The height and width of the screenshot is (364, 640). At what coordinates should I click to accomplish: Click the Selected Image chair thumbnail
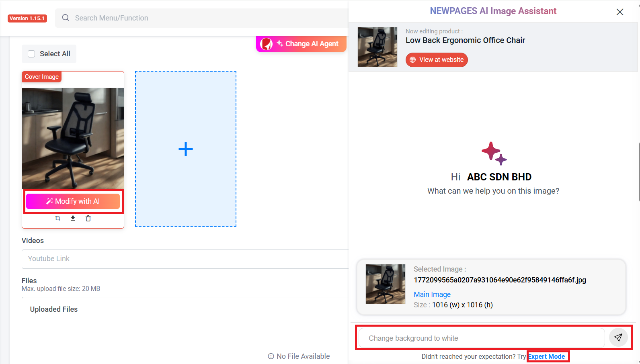pos(386,284)
